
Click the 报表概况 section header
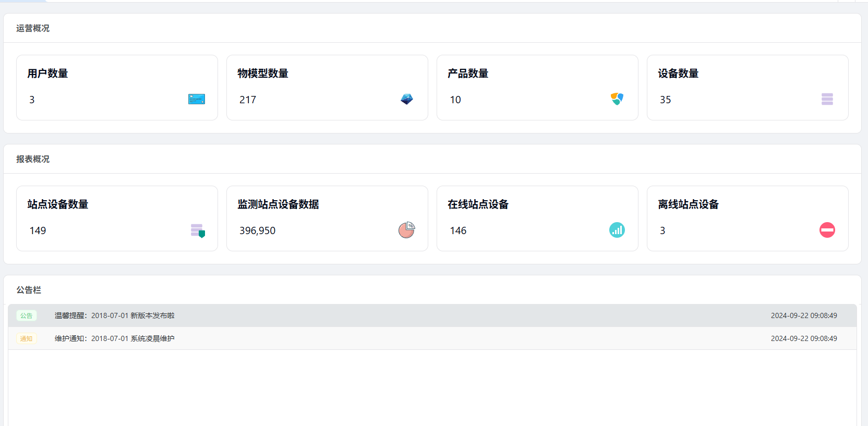coord(33,159)
